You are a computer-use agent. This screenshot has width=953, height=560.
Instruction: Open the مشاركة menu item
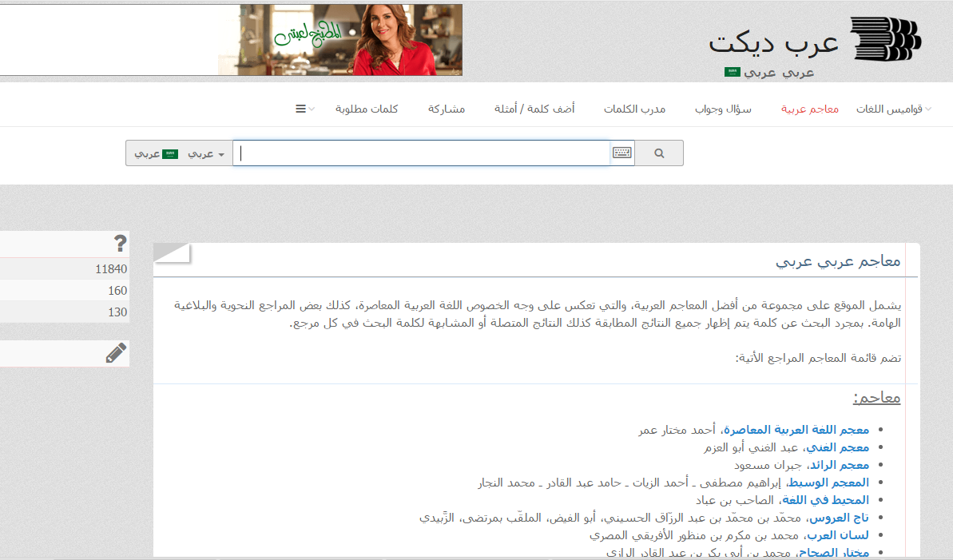[x=447, y=109]
